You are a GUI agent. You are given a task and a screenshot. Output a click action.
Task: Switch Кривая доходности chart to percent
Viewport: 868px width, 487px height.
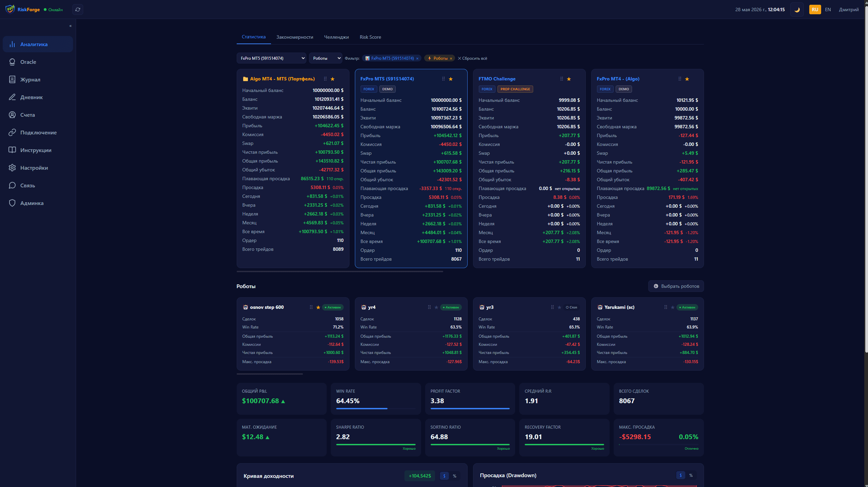(x=454, y=476)
